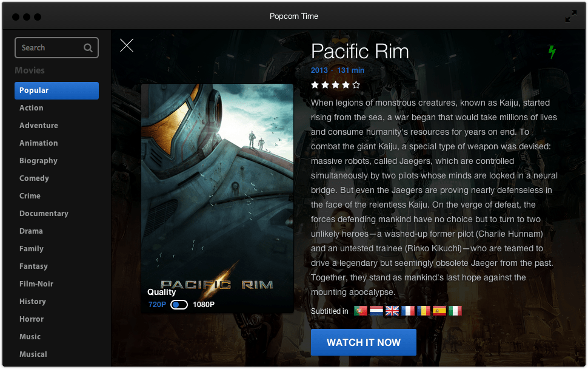This screenshot has width=588, height=369.
Task: Click the 1080P quality label
Action: click(204, 305)
